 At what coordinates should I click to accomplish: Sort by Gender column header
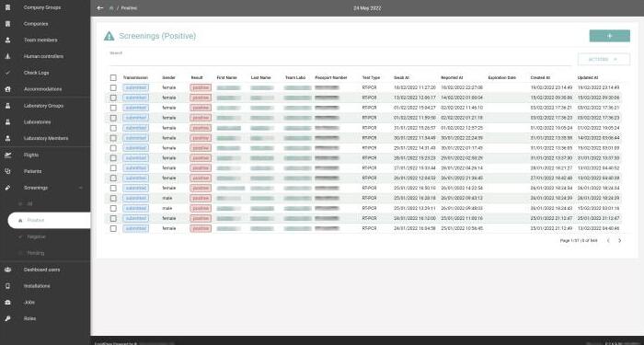[168, 77]
